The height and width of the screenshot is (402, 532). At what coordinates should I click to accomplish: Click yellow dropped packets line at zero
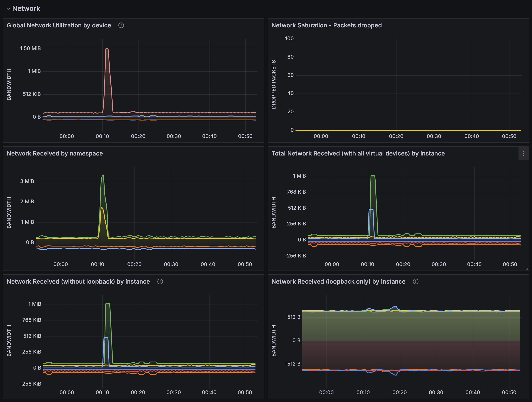(x=409, y=130)
